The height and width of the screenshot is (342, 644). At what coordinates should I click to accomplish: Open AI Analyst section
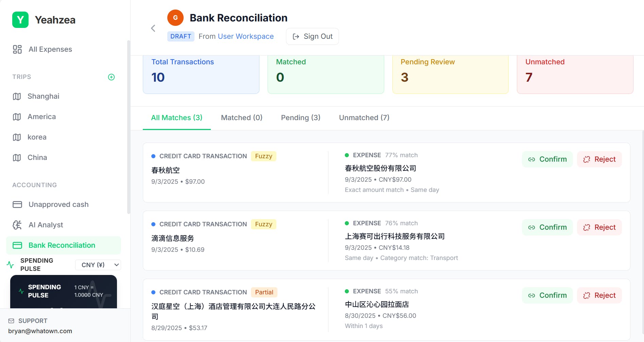click(x=64, y=225)
